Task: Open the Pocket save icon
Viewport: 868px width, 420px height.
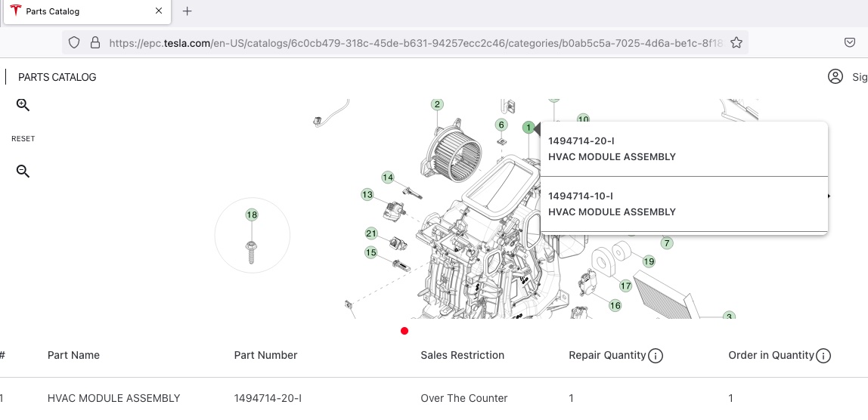Action: coord(850,42)
